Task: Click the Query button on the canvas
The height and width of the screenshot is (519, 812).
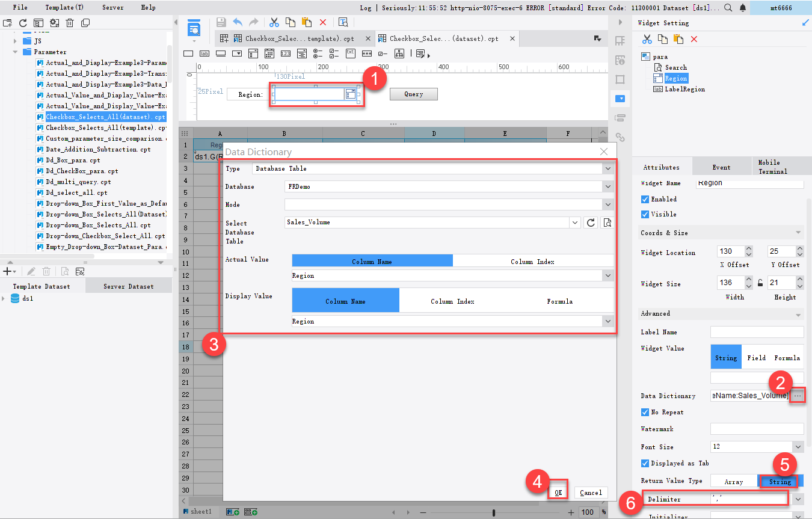Action: point(413,94)
